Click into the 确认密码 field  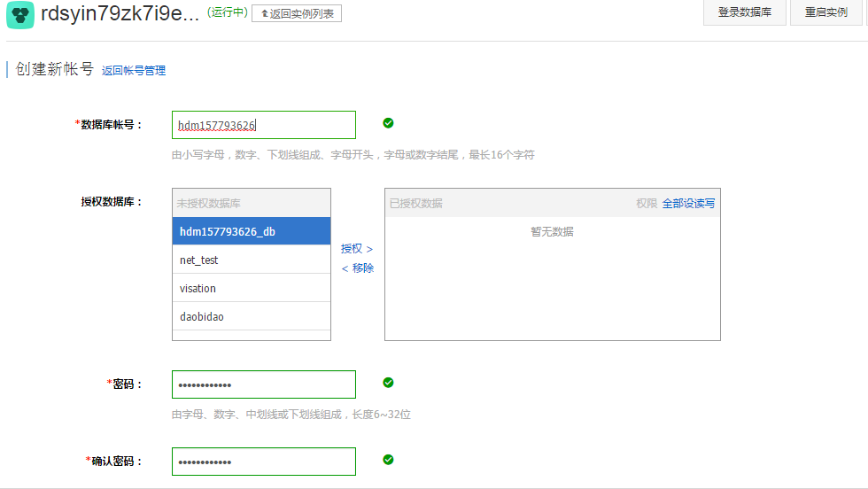coord(264,462)
